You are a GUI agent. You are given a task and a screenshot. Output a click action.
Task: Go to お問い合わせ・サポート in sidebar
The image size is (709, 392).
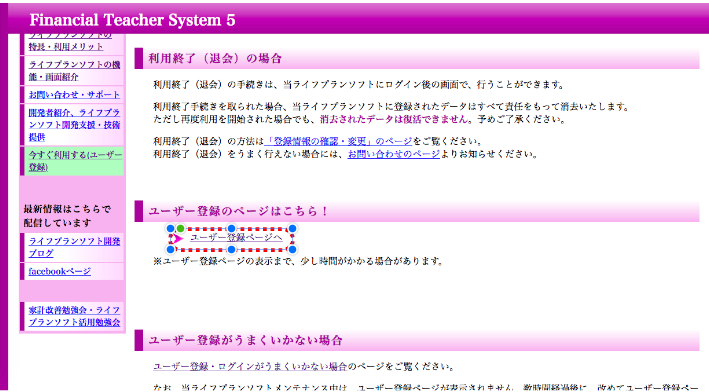click(x=74, y=94)
